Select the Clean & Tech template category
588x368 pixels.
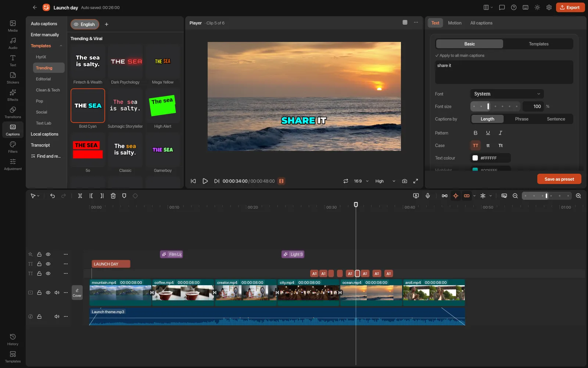(x=48, y=90)
